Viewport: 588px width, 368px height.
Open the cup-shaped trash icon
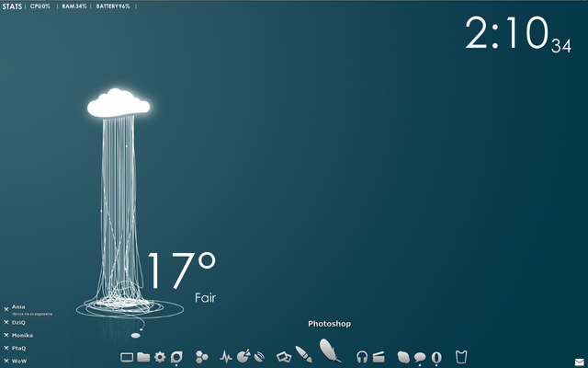(461, 356)
